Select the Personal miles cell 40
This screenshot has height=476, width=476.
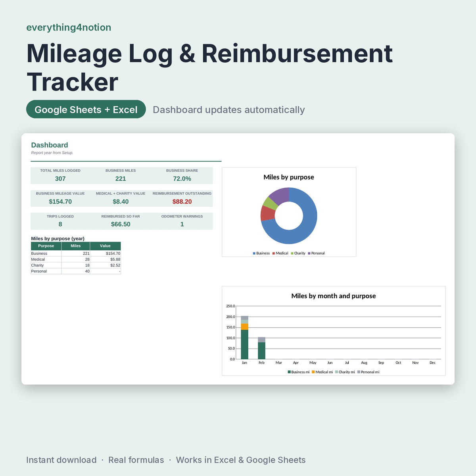click(76, 271)
